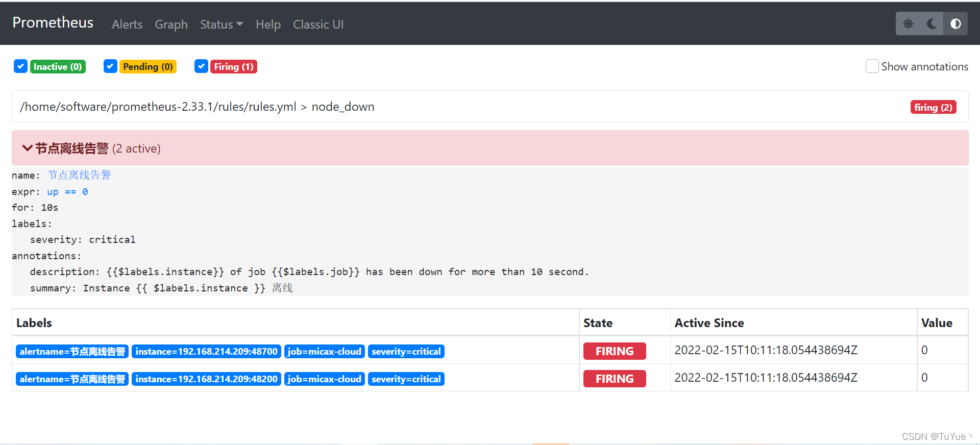Click FIRING state badge in 48700 row
Image resolution: width=980 pixels, height=445 pixels.
(x=615, y=351)
